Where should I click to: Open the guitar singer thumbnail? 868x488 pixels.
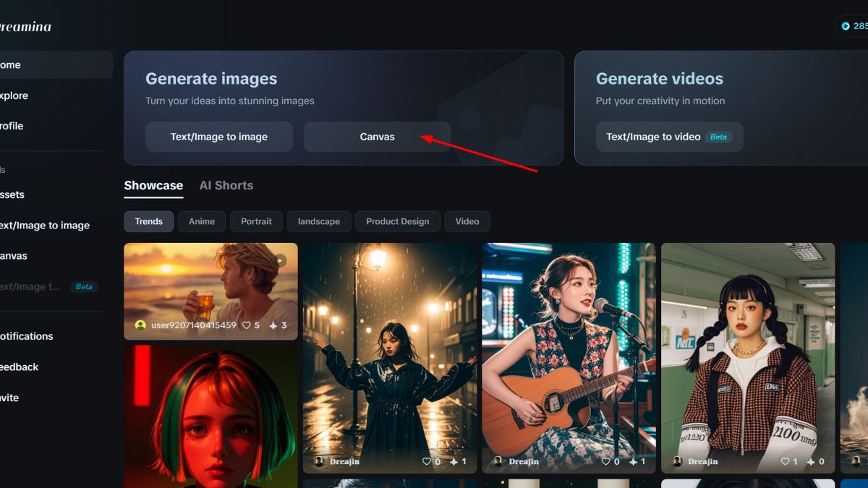coord(569,358)
